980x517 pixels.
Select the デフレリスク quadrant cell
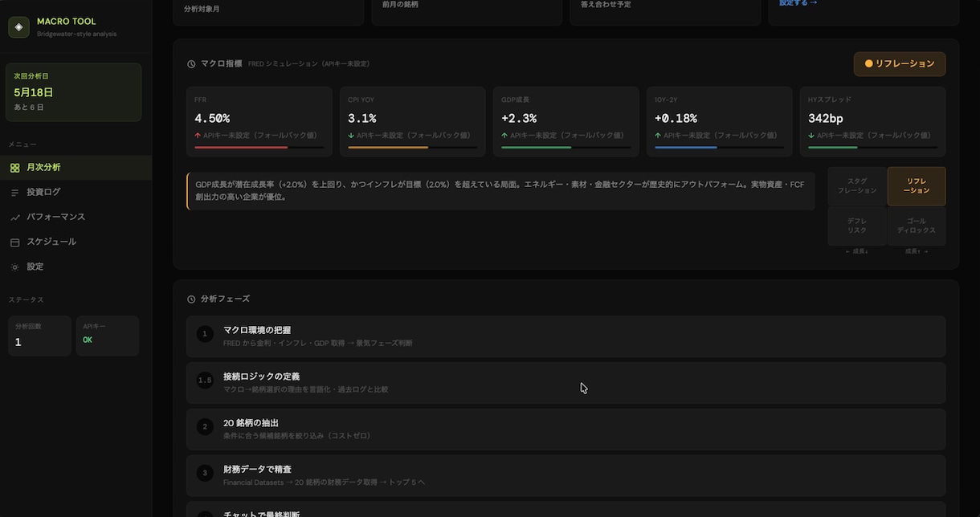tap(857, 226)
